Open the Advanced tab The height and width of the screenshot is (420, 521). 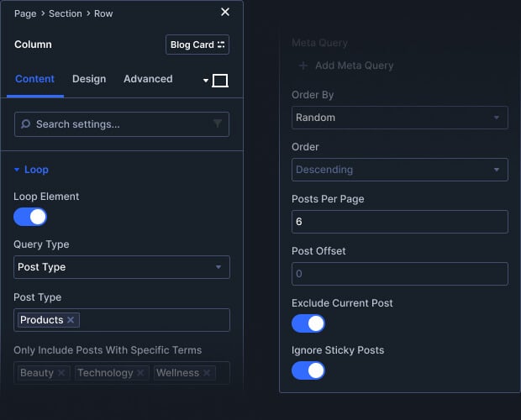click(x=148, y=79)
